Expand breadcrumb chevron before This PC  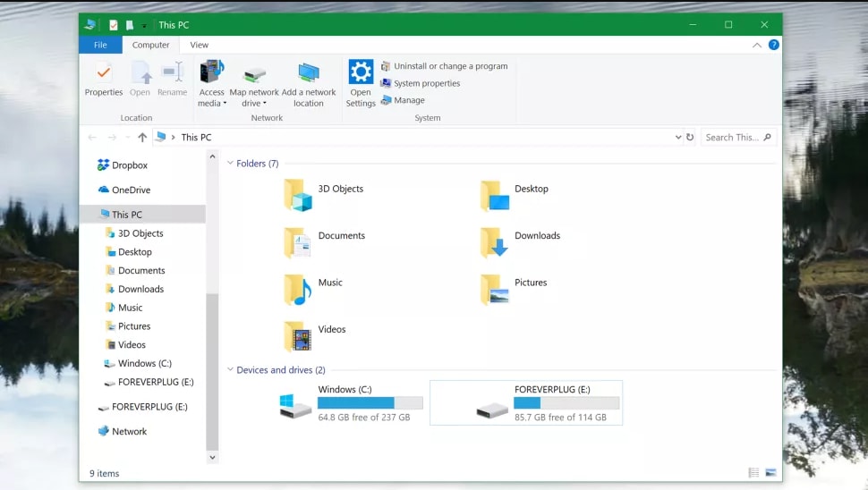tap(174, 137)
